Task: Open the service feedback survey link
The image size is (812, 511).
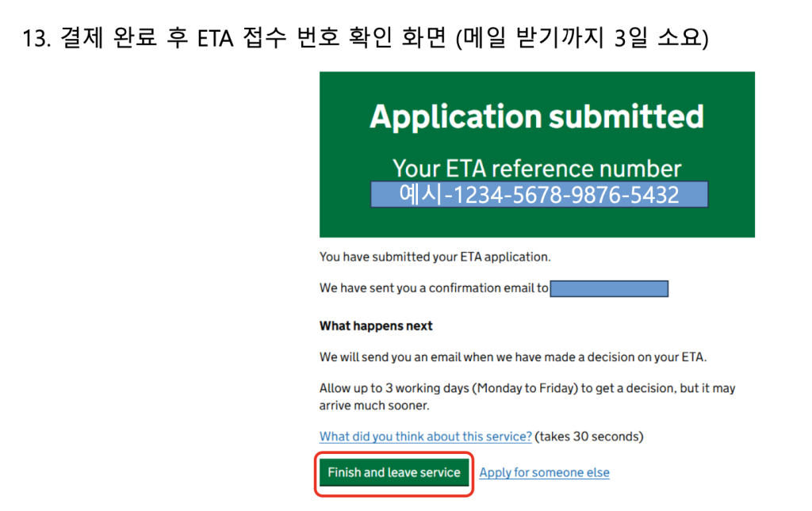Action: click(425, 437)
